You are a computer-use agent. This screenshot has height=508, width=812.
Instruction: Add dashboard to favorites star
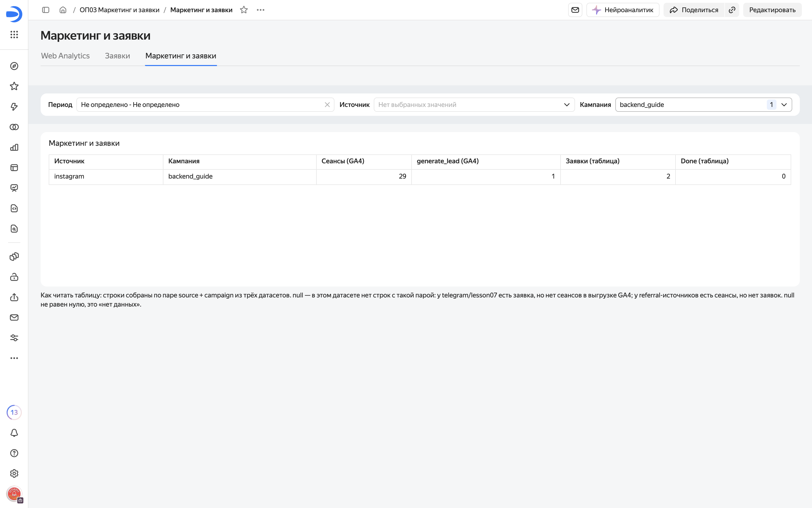click(x=244, y=10)
